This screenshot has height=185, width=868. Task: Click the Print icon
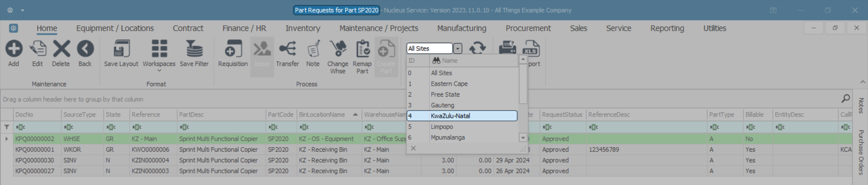point(507,48)
